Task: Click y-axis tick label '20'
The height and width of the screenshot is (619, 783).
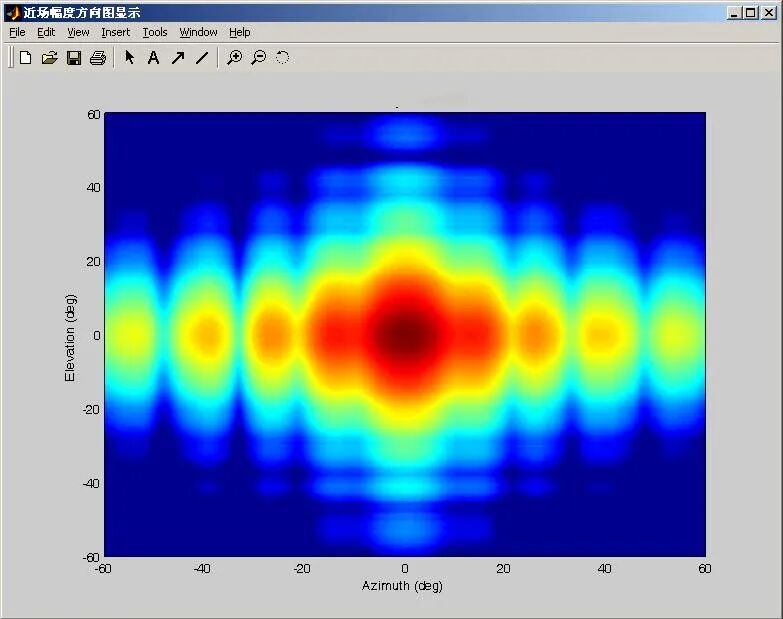Action: pos(93,262)
